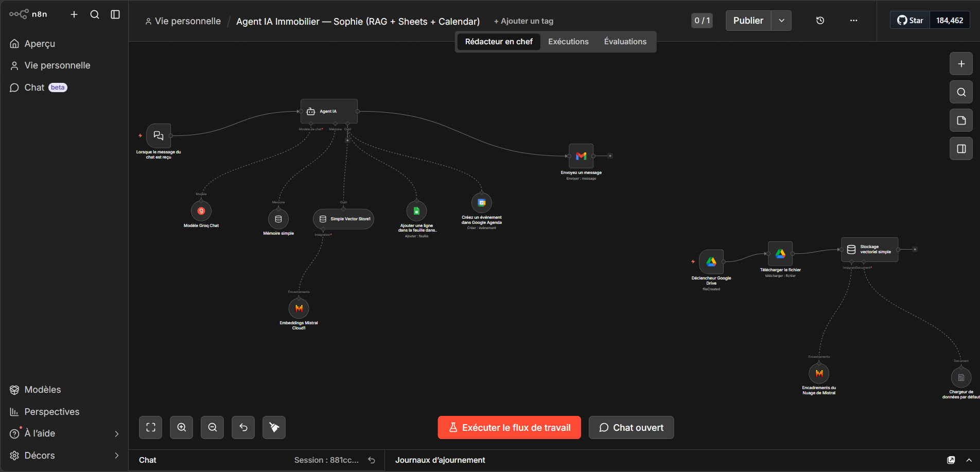This screenshot has height=472, width=980.
Task: Click the Déclencheur Google Drive node
Action: [x=711, y=262]
